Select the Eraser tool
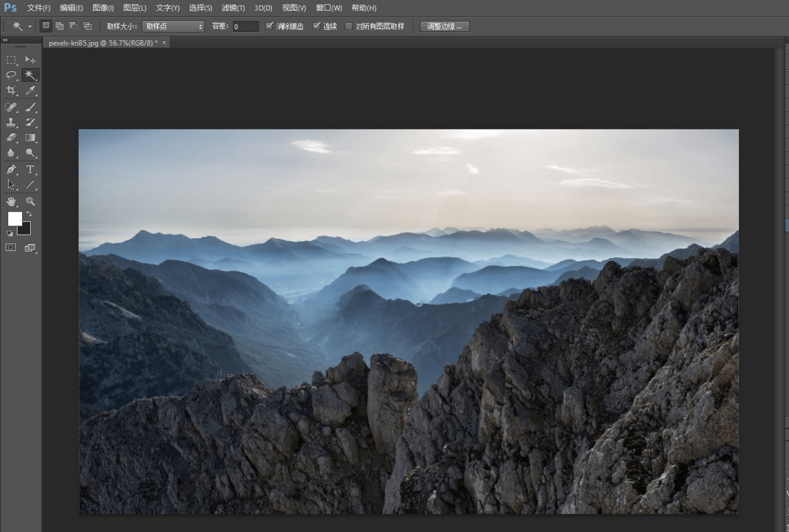Image resolution: width=789 pixels, height=532 pixels. click(11, 137)
